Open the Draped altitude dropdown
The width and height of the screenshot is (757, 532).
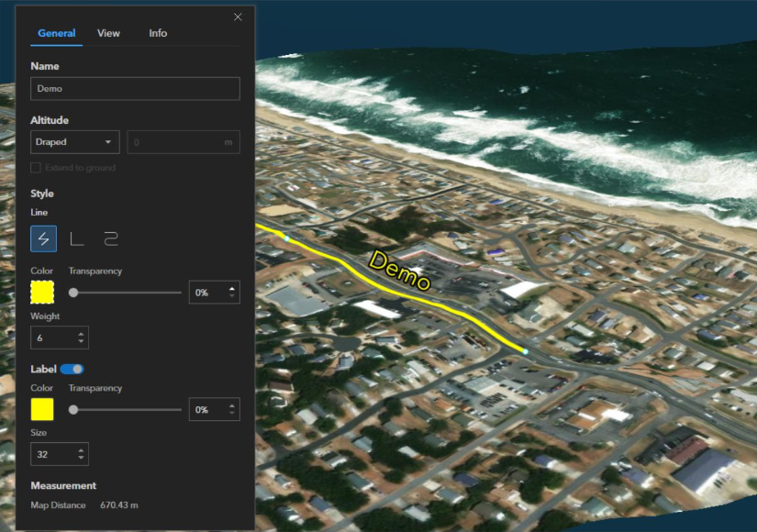(75, 142)
